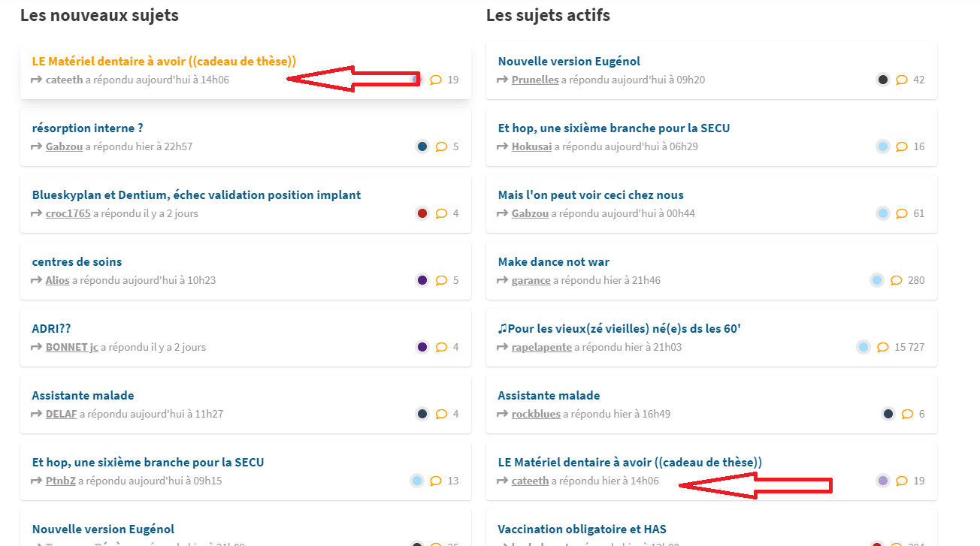Open the profile of user garance
This screenshot has width=980, height=546.
pos(531,280)
